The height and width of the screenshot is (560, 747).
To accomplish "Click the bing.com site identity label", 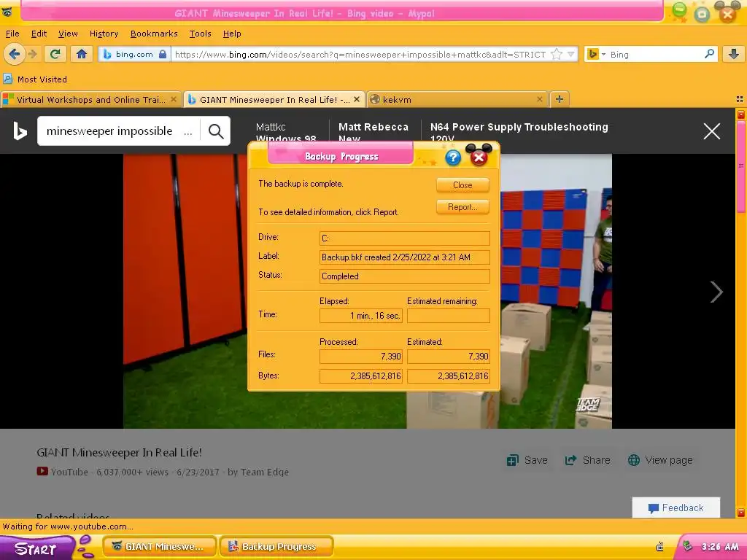I will coord(134,54).
